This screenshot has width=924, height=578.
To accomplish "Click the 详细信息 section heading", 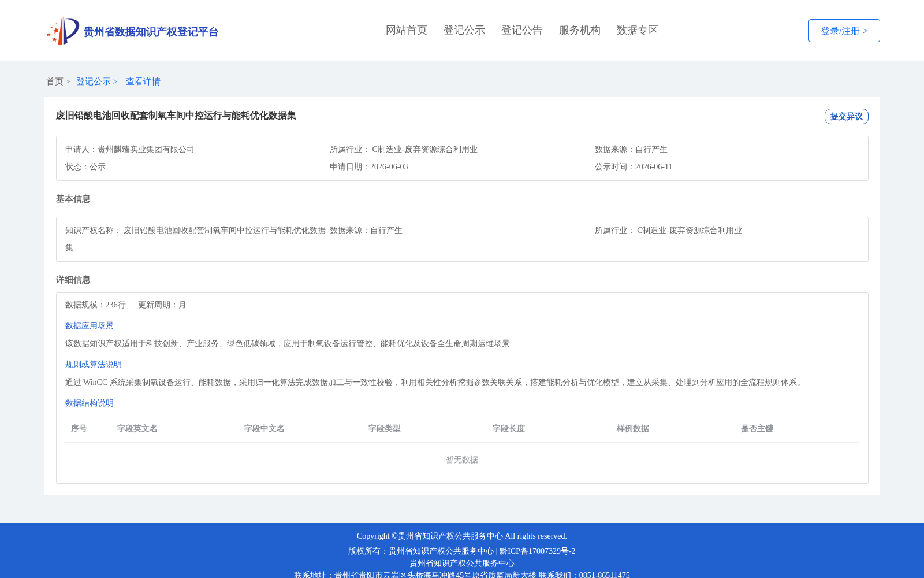I will pyautogui.click(x=73, y=280).
